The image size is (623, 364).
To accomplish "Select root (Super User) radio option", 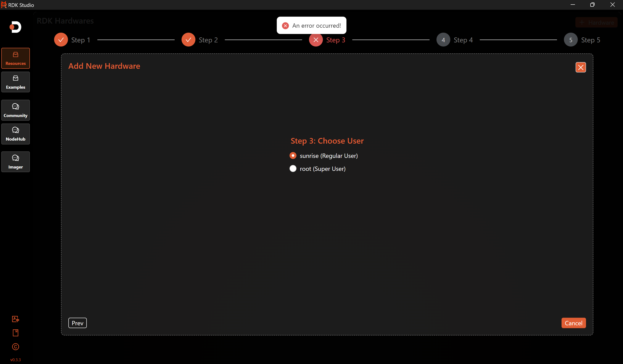I will tap(293, 168).
